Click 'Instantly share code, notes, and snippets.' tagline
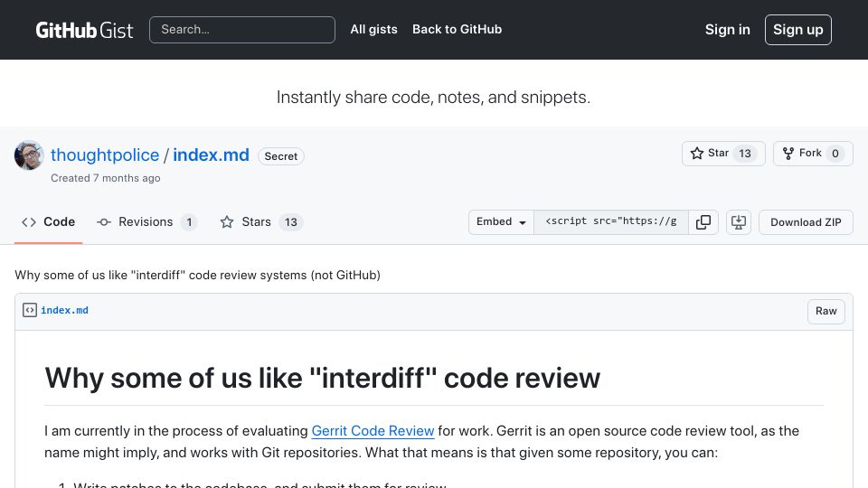Image resolution: width=868 pixels, height=488 pixels. point(433,98)
